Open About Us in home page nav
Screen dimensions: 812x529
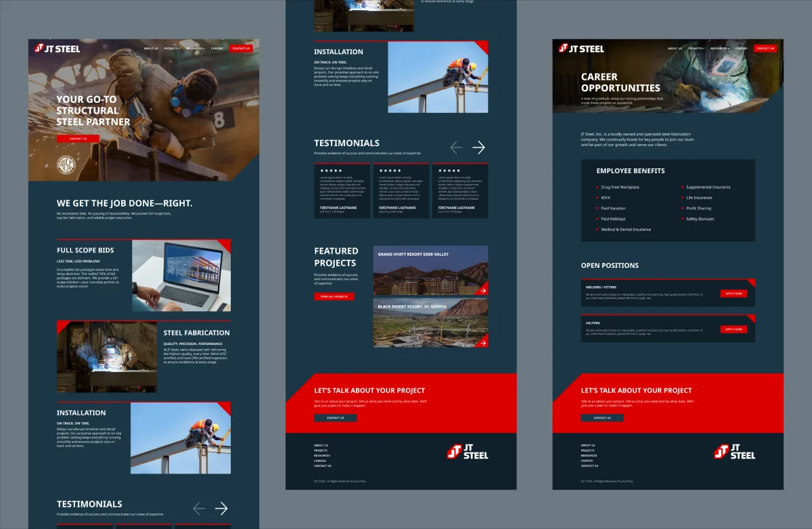tap(151, 49)
